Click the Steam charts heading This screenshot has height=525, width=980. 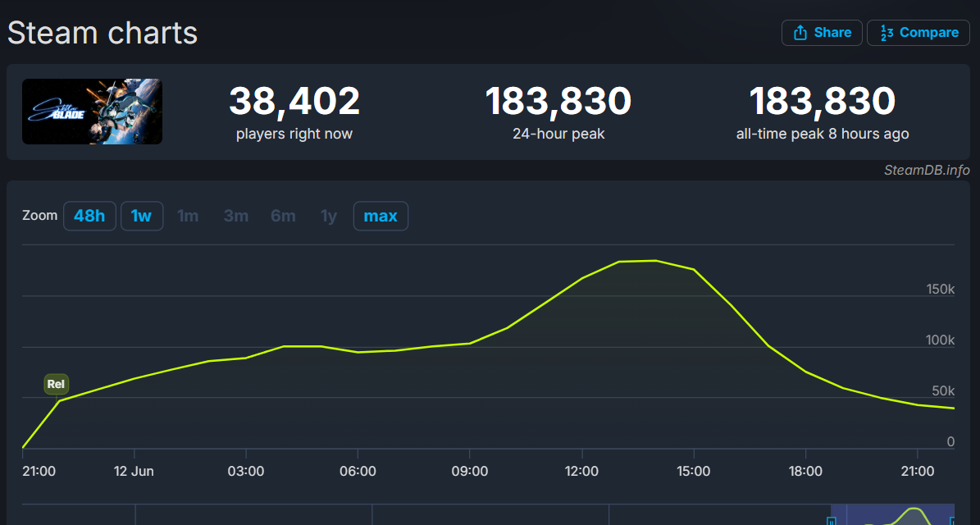point(103,33)
